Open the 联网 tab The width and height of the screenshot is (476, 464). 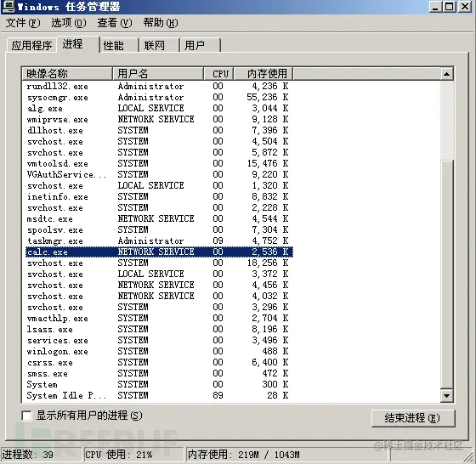159,46
